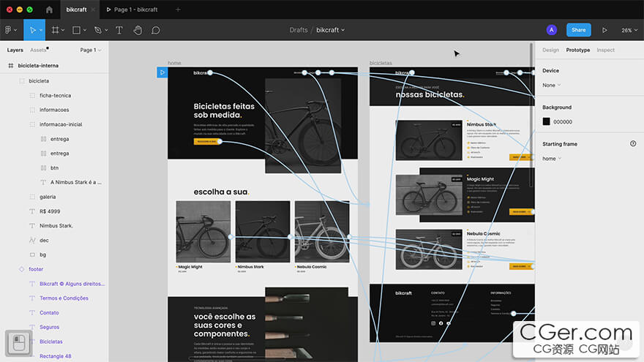Viewport: 644px width, 362px height.
Task: Click the home icon in the tab bar
Action: click(x=49, y=10)
